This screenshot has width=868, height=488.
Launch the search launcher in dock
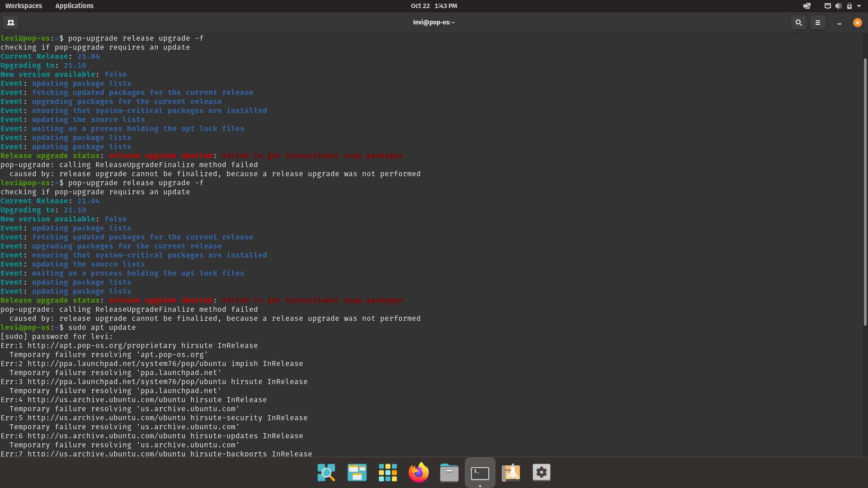(326, 473)
